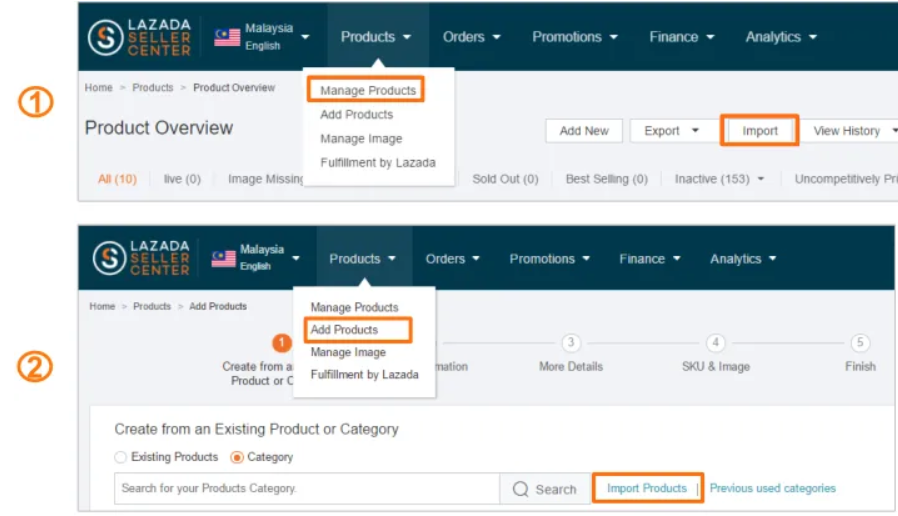Switch to the Best Selling (0) tab
The width and height of the screenshot is (898, 516).
pos(606,179)
